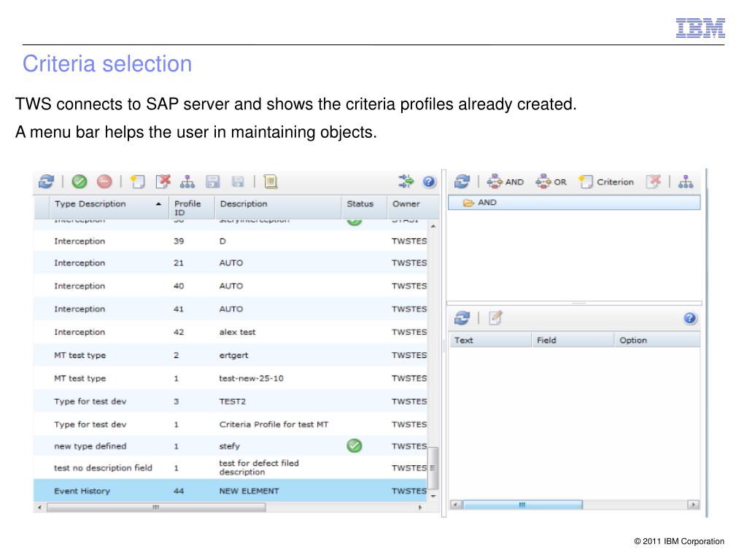The width and height of the screenshot is (747, 560).
Task: Click the hierarchy icon in criteria tree toolbar
Action: (686, 182)
